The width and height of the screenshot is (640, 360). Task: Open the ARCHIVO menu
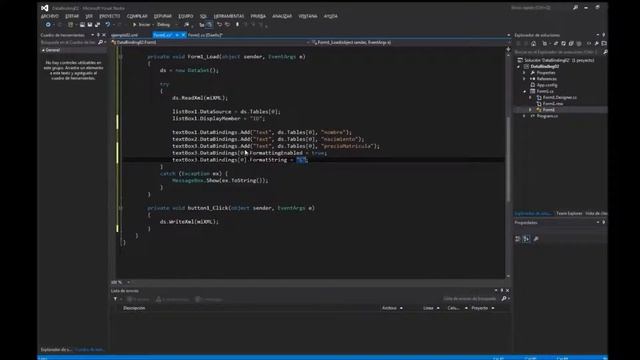tap(50, 16)
